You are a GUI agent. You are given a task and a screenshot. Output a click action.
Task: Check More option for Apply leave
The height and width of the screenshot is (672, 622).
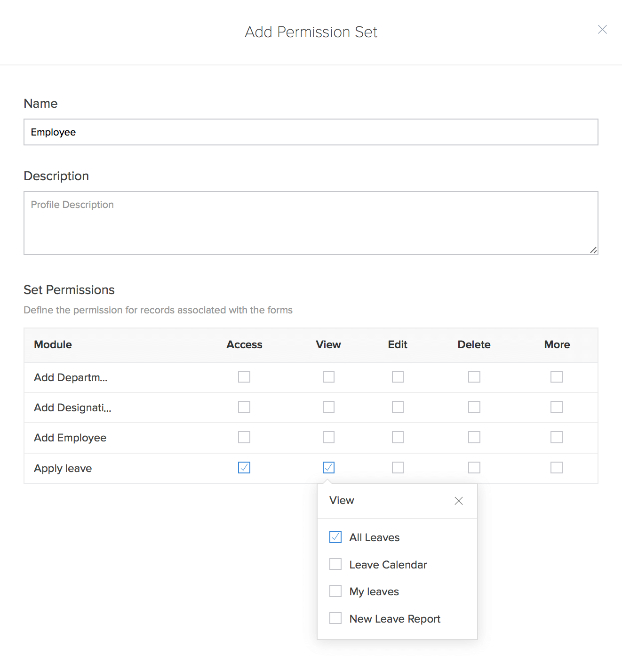pos(557,468)
